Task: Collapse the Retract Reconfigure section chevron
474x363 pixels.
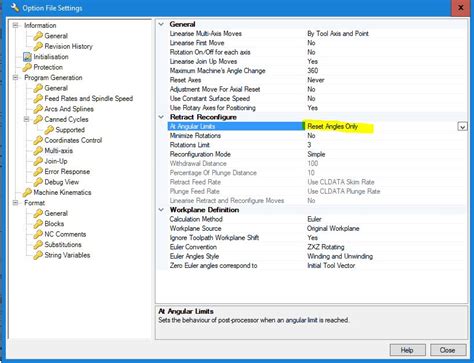Action: [161, 117]
